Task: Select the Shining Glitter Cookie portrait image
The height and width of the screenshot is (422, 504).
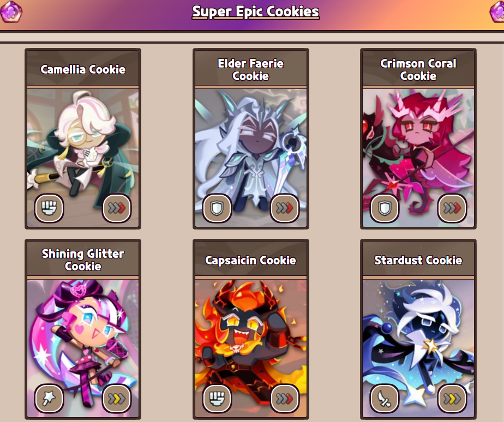Action: point(83,348)
